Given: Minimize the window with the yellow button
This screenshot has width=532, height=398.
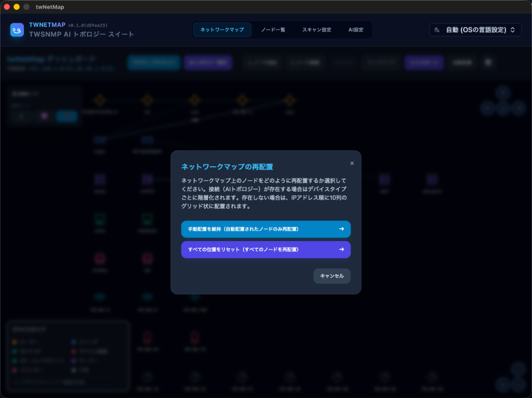Looking at the screenshot, I should click(17, 7).
